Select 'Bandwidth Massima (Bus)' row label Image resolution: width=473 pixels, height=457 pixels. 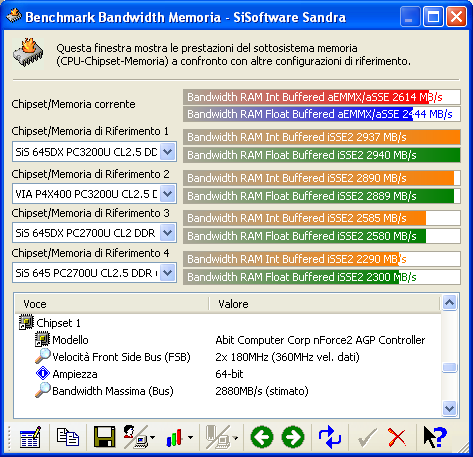pyautogui.click(x=113, y=391)
